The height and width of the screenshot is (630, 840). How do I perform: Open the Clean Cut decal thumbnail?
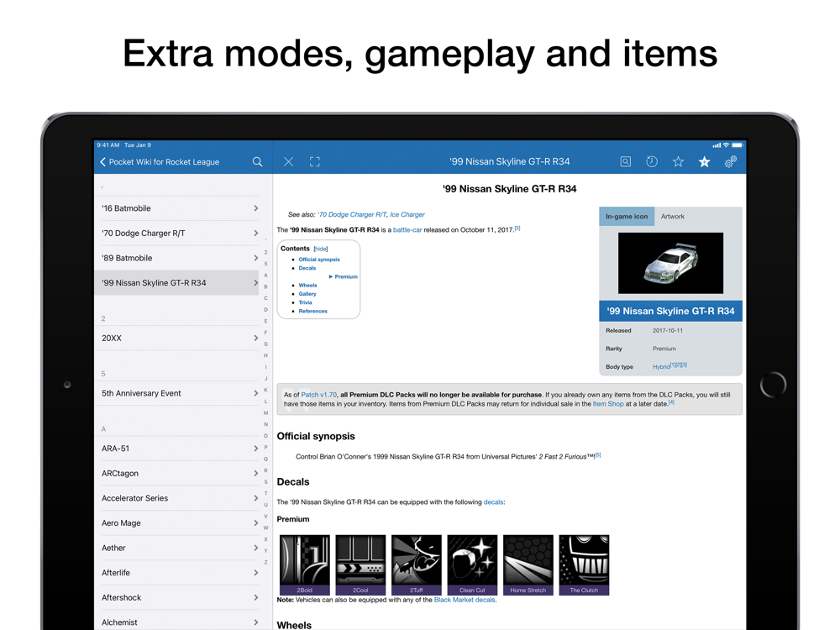tap(472, 564)
